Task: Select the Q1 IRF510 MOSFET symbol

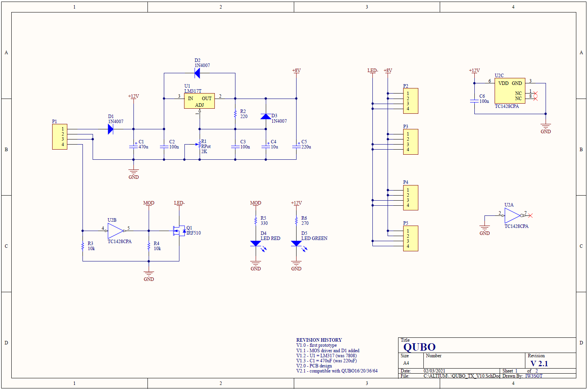Action: [x=179, y=231]
